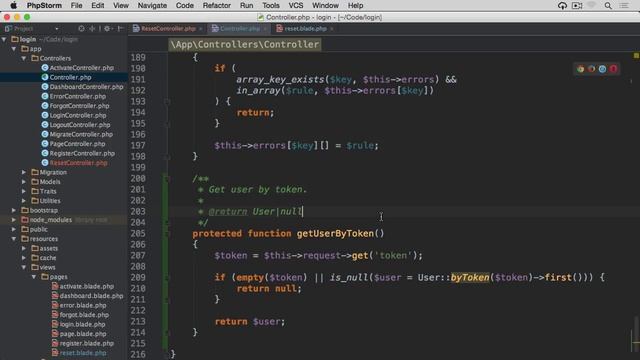
Task: Open the Apple menu
Action: pos(13,5)
